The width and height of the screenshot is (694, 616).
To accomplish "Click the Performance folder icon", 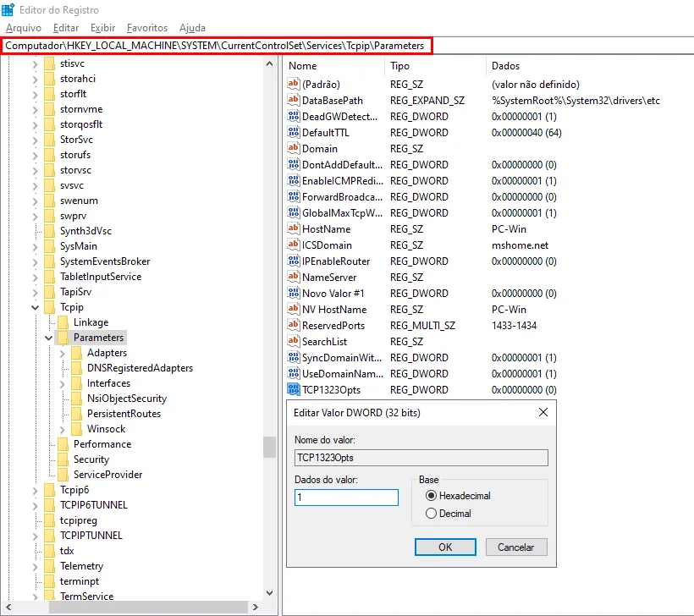I will click(63, 444).
